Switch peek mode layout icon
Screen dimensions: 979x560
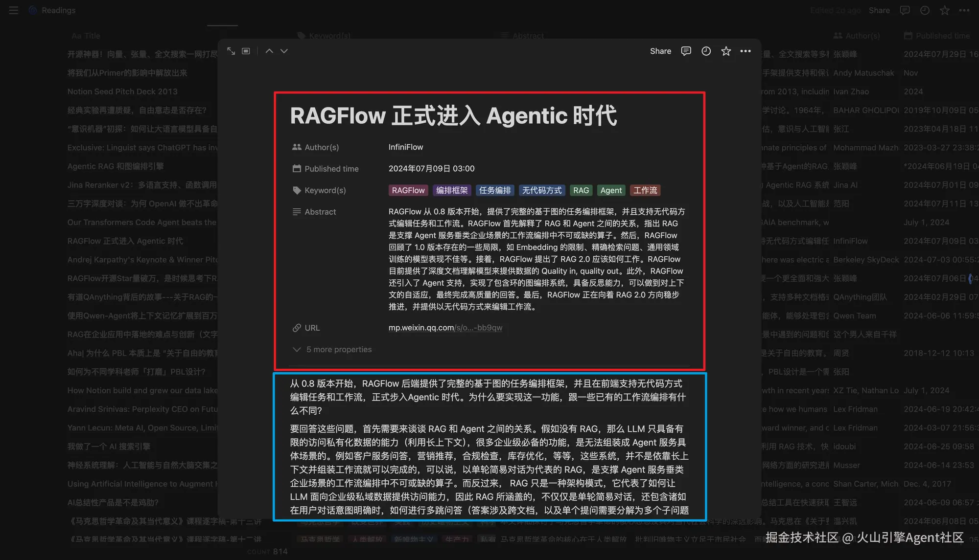[246, 51]
